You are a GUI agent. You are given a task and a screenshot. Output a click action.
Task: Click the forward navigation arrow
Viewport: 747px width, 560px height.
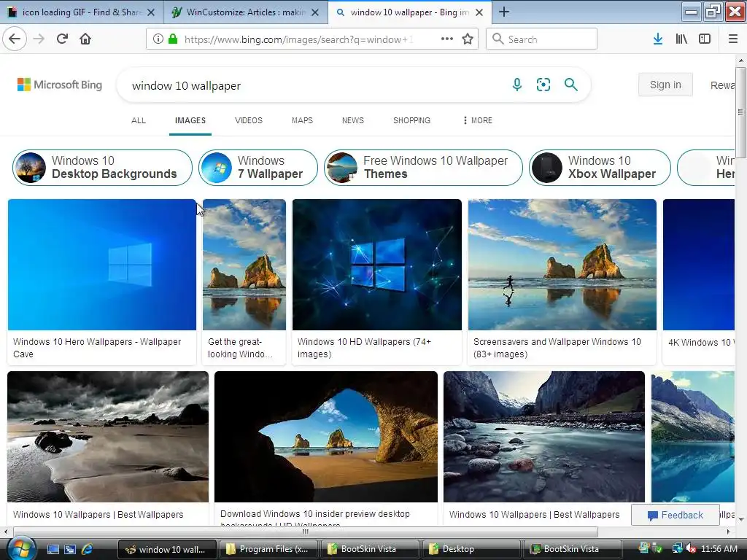(39, 39)
